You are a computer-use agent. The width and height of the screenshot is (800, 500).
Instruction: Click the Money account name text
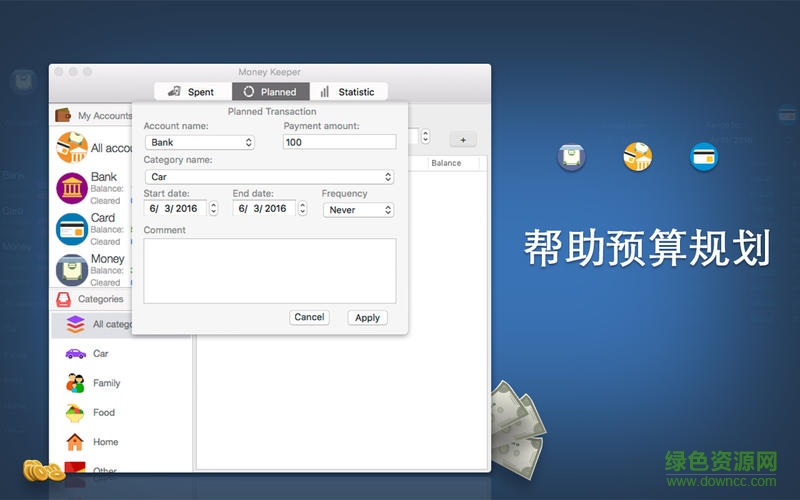click(x=108, y=259)
